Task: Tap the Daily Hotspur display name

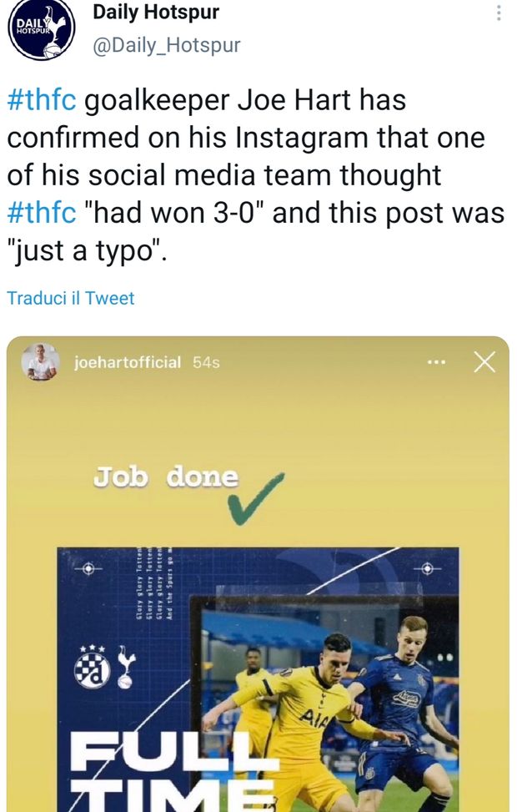Action: (x=156, y=13)
